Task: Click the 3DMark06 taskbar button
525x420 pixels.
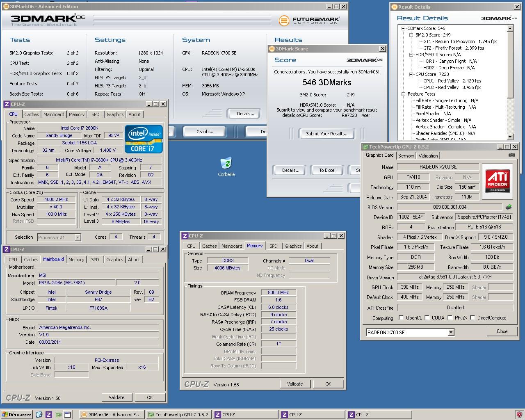Action: (111, 415)
